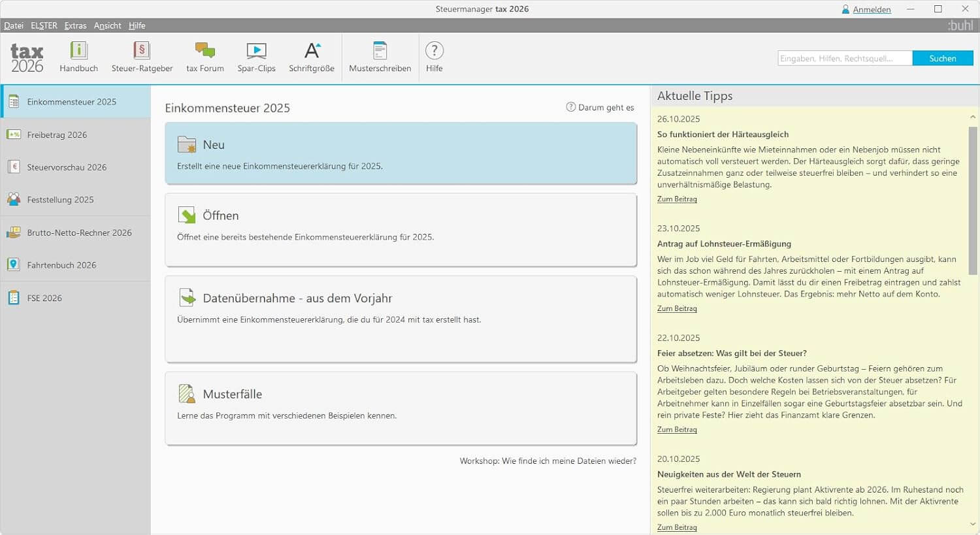Click the Hilfe question mark icon
The image size is (980, 535).
[434, 57]
